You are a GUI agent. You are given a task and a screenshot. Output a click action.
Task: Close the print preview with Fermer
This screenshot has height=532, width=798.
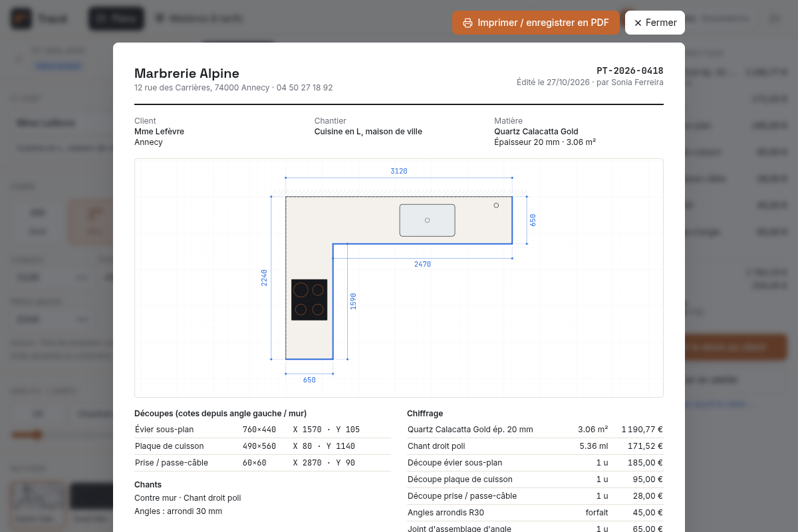(x=655, y=23)
